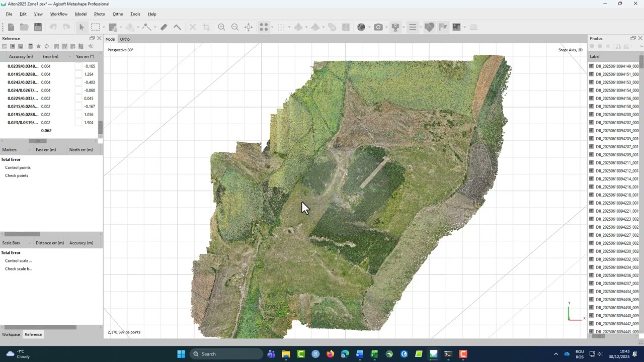The height and width of the screenshot is (362, 644).
Task: Click the calculator convert reference icon
Action: point(30,46)
